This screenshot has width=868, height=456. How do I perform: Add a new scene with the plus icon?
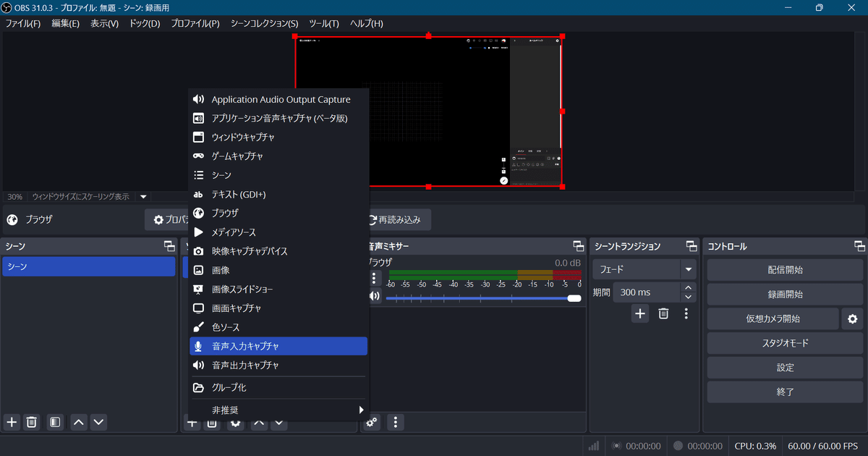[x=11, y=422]
